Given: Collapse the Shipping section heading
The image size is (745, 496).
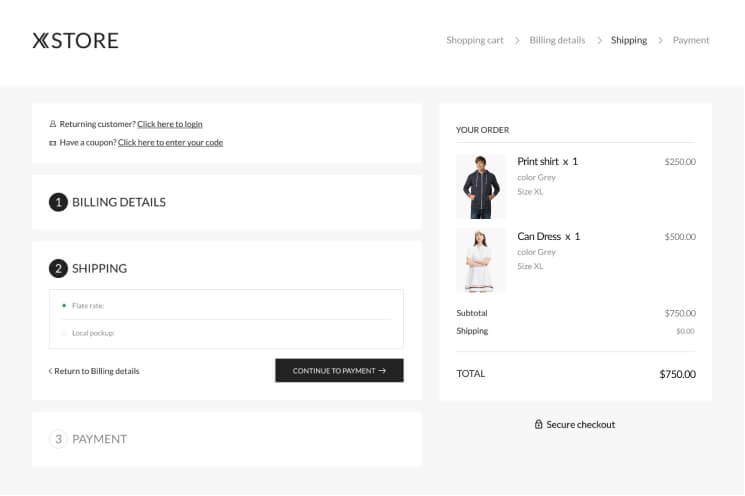Looking at the screenshot, I should pyautogui.click(x=99, y=268).
